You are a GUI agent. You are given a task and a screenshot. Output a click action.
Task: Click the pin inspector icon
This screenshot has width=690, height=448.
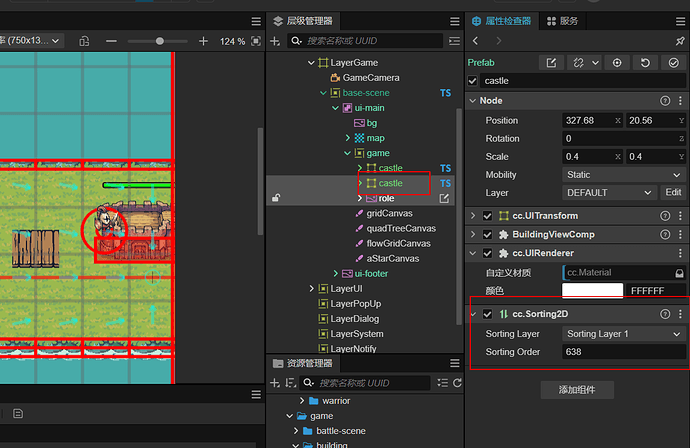[680, 41]
